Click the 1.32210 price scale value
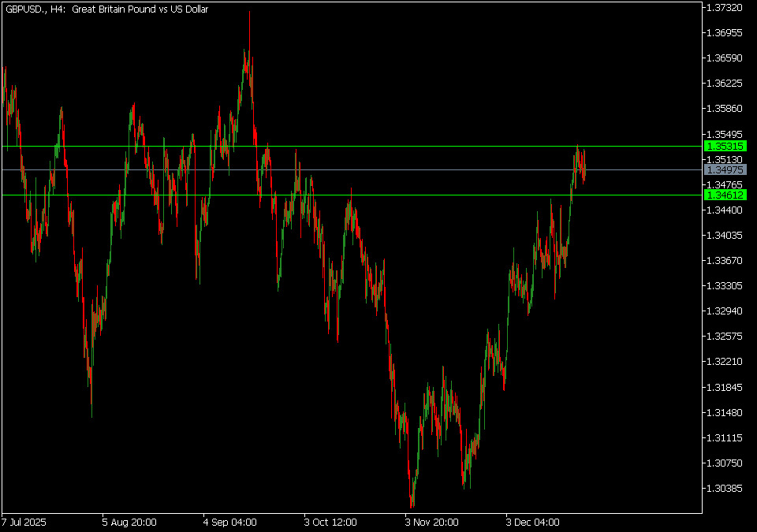Screen dimensions: 757x532 725,362
